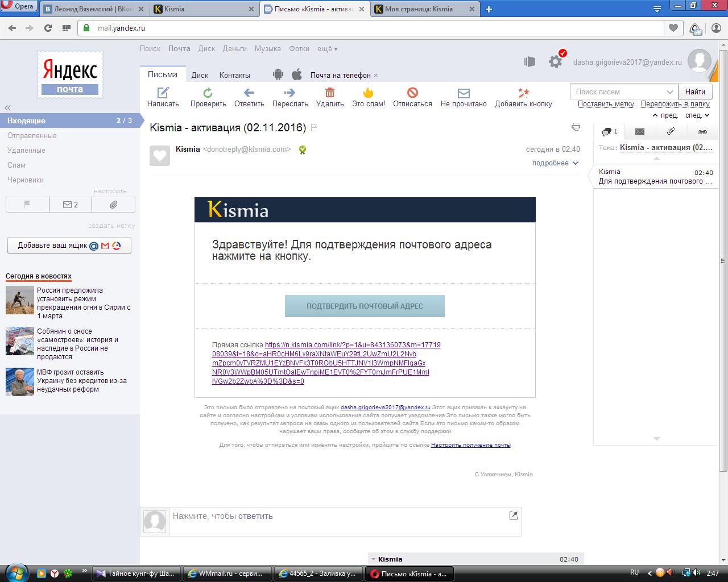Viewport: 728px width, 582px height.
Task: Click the reply text field
Action: [345, 521]
